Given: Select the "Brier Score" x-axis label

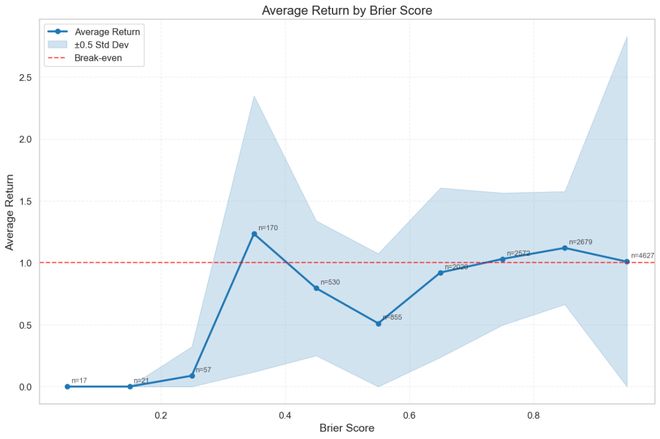Looking at the screenshot, I should click(x=347, y=428).
